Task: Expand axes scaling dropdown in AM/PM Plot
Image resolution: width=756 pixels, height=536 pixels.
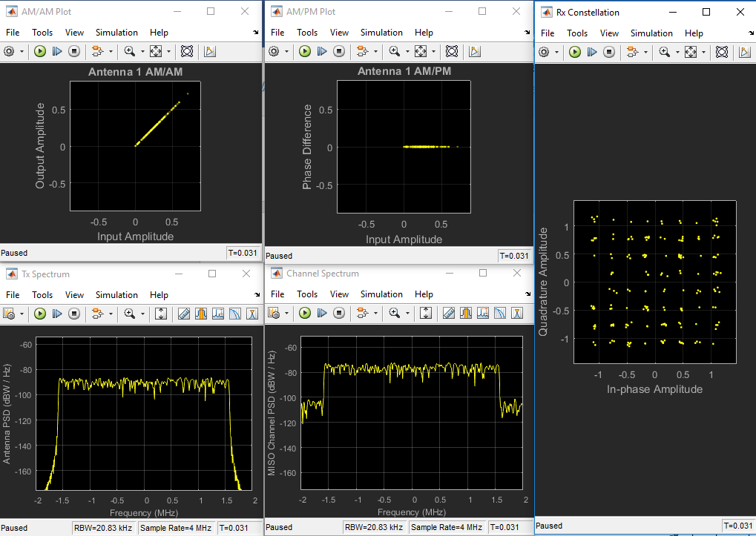Action: 433,51
